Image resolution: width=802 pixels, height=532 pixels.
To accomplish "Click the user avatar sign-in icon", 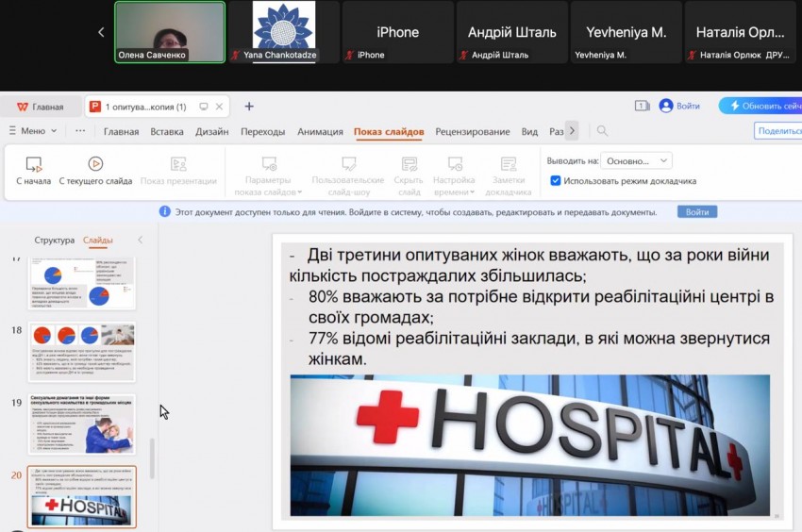I will pyautogui.click(x=666, y=106).
